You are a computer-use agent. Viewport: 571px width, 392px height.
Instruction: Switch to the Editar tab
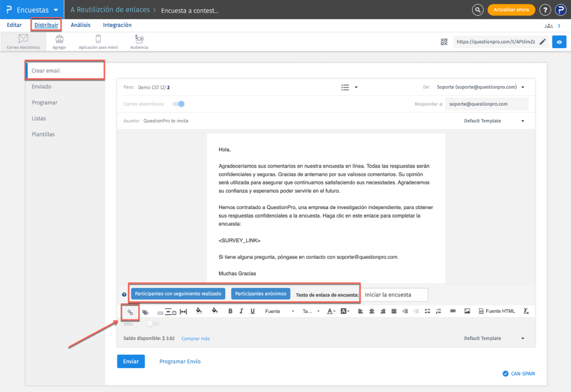[14, 25]
